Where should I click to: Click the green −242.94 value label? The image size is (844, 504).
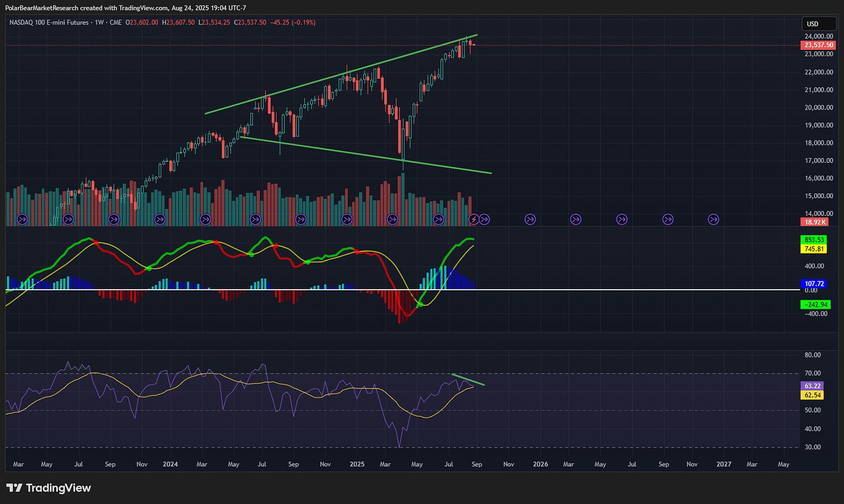816,305
